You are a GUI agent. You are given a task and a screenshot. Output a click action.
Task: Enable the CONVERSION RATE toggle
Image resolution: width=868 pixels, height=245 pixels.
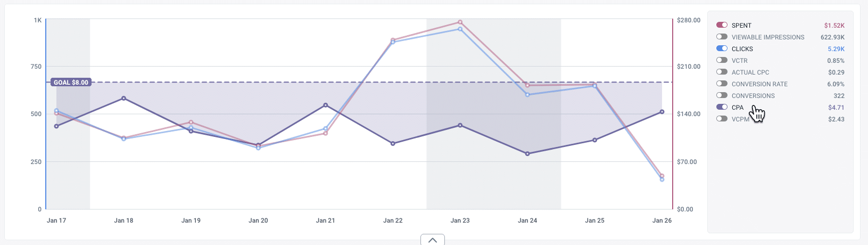(722, 84)
